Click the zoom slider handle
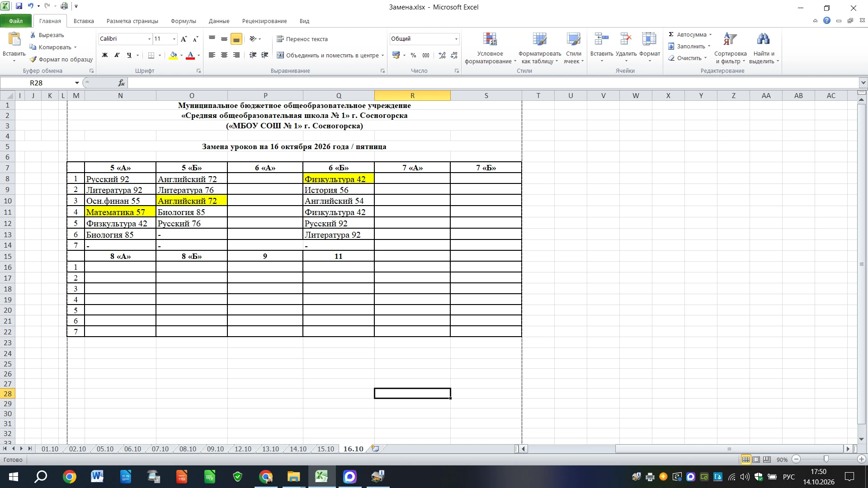 [826, 459]
